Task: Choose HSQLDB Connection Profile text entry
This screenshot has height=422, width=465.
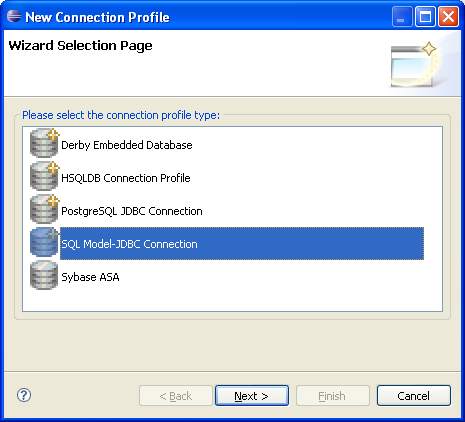Action: (126, 178)
